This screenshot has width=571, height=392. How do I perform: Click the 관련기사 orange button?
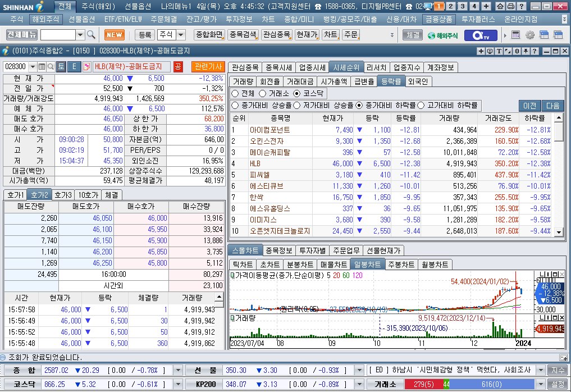pos(208,67)
